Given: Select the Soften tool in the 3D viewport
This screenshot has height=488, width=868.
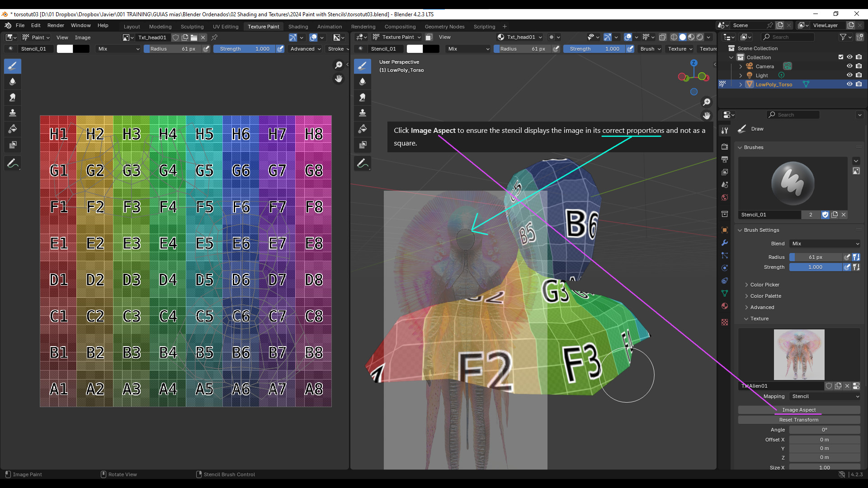Looking at the screenshot, I should point(363,82).
